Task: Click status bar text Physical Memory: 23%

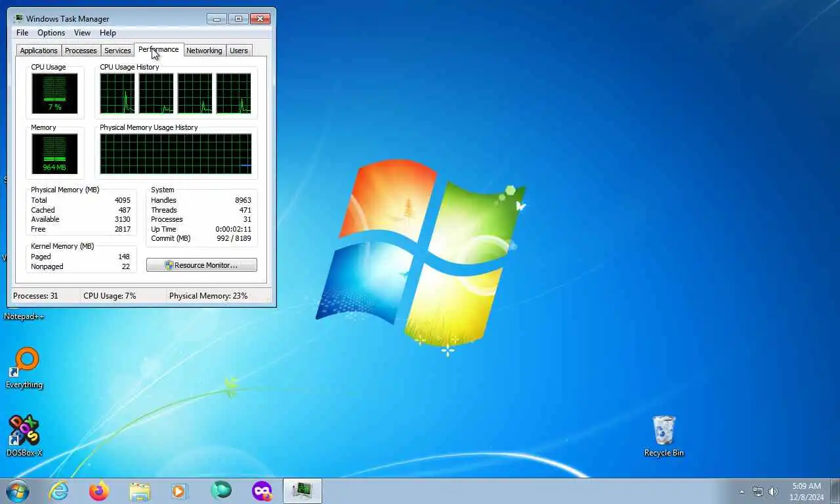Action: [209, 296]
